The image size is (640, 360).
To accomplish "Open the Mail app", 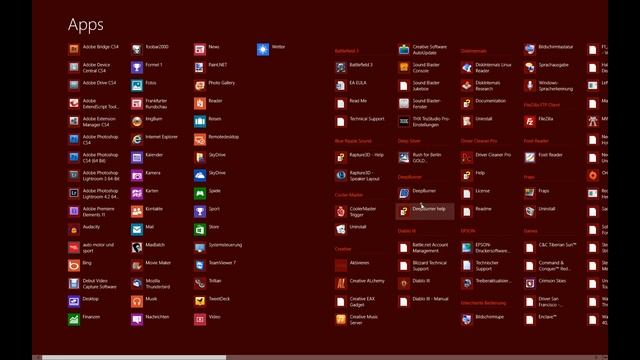I will pyautogui.click(x=143, y=229).
